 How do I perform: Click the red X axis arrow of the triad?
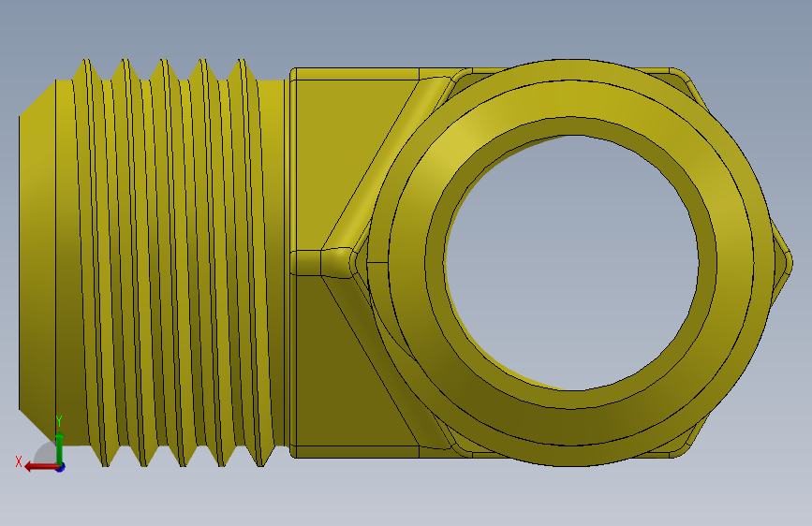pyautogui.click(x=40, y=467)
